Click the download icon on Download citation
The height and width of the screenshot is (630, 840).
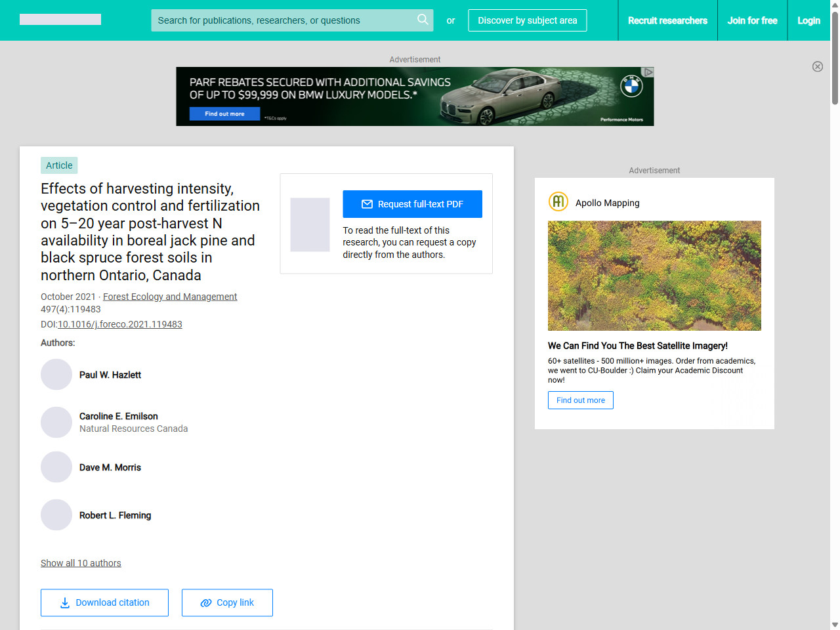coord(64,602)
